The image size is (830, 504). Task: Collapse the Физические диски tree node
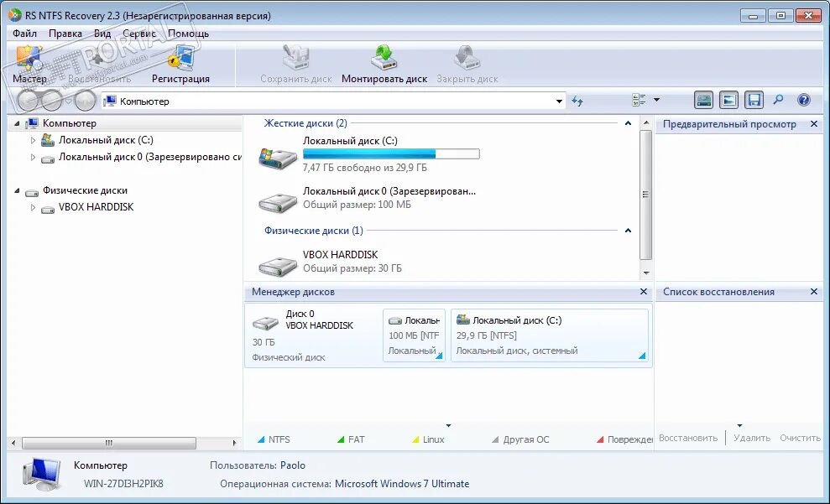pyautogui.click(x=17, y=190)
